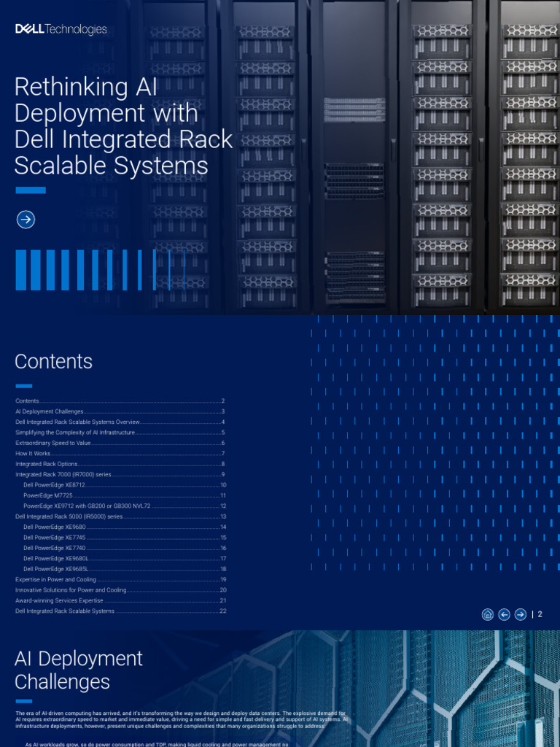Open the Dell PowerEdge XE9685L entry
This screenshot has height=747, width=560.
[x=125, y=569]
